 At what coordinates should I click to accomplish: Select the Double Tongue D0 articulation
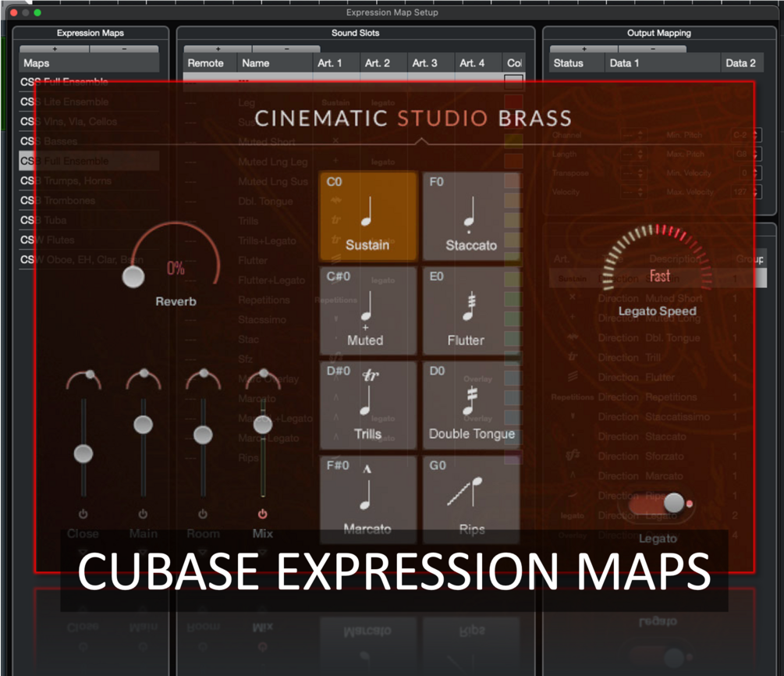click(x=471, y=405)
